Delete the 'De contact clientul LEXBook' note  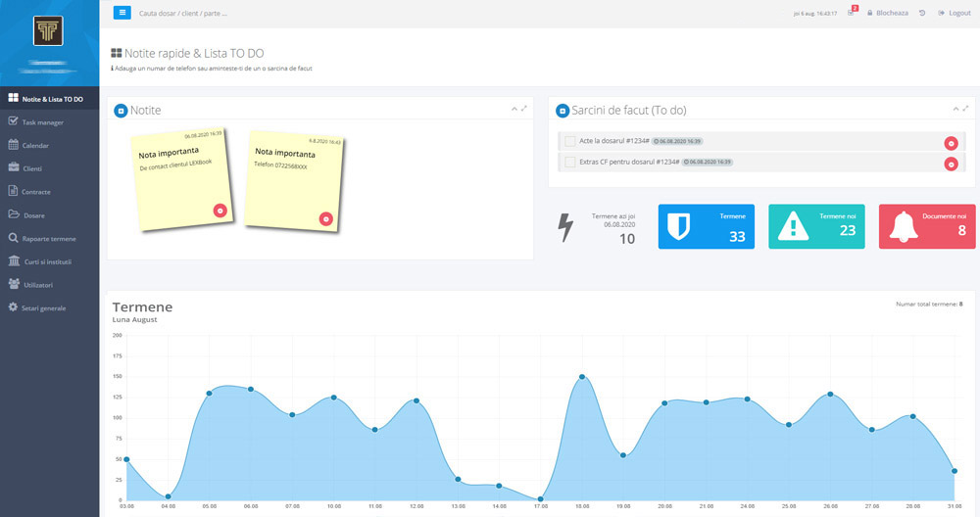(220, 210)
